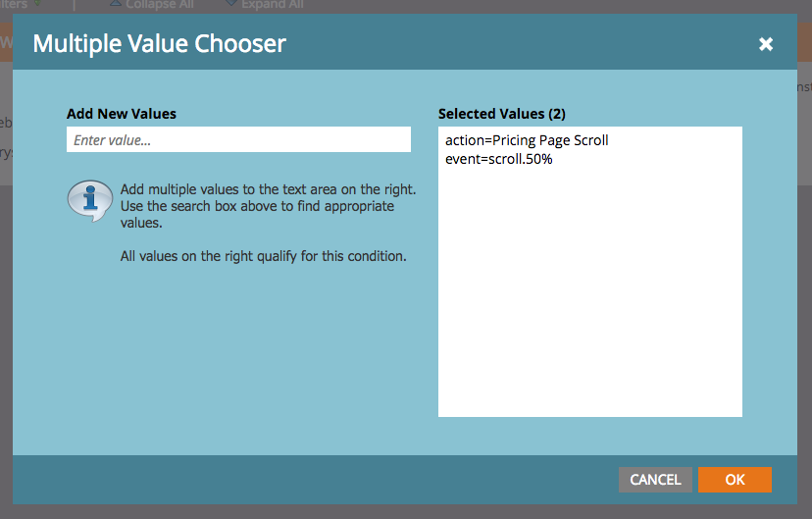Click the Collapse All link behind dialog

[x=159, y=5]
